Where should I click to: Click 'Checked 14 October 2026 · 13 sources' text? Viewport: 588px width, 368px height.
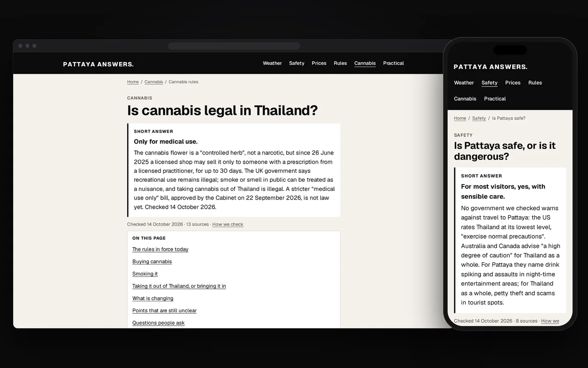pos(168,224)
